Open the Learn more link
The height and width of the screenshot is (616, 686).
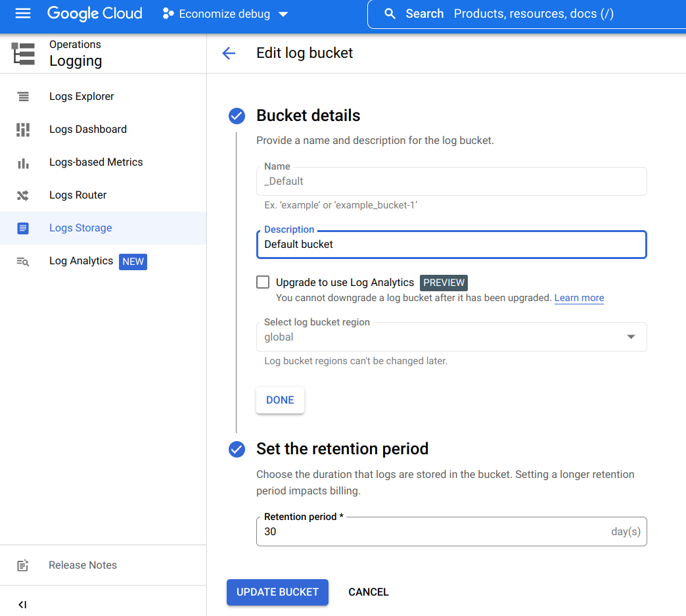pos(579,298)
